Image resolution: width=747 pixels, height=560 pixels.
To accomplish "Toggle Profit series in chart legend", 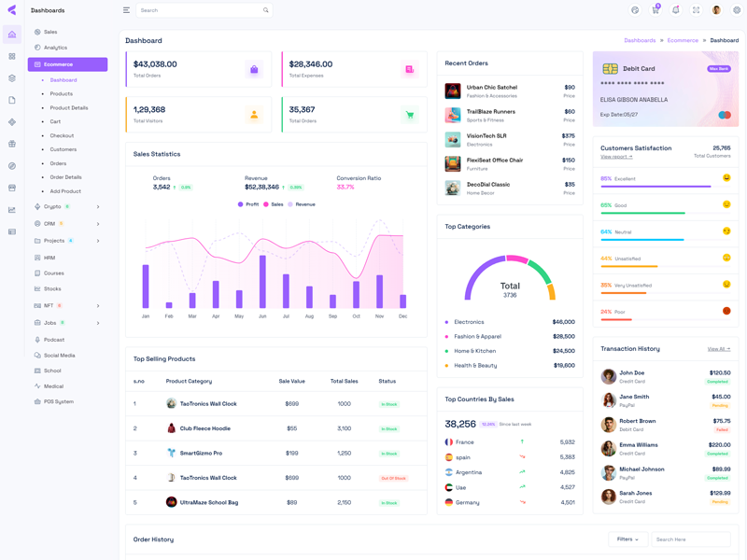I will (247, 204).
